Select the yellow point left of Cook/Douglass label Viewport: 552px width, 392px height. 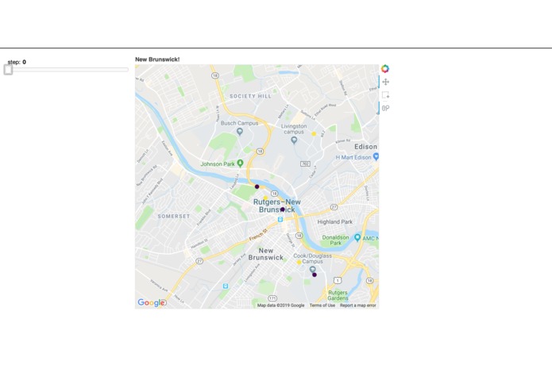tap(299, 263)
